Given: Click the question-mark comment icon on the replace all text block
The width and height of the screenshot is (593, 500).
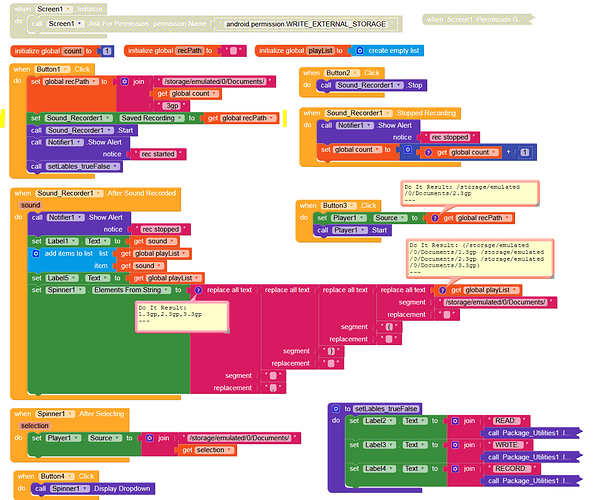Looking at the screenshot, I should [198, 290].
